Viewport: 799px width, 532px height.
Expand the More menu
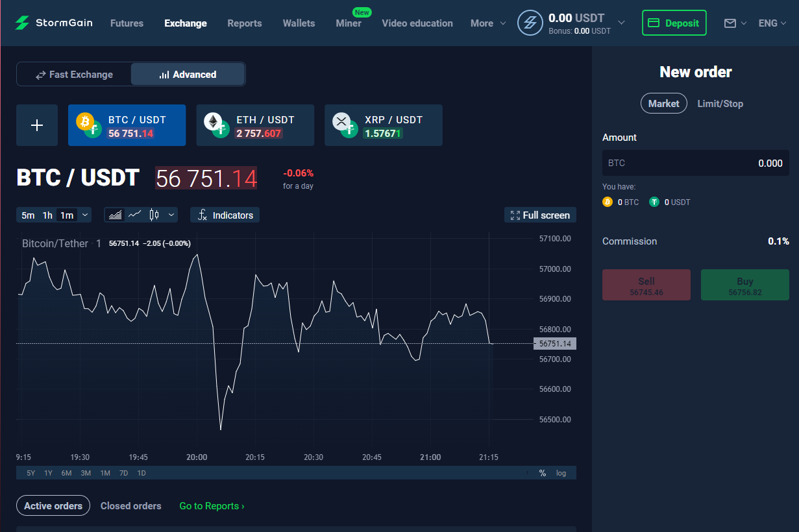click(x=488, y=23)
